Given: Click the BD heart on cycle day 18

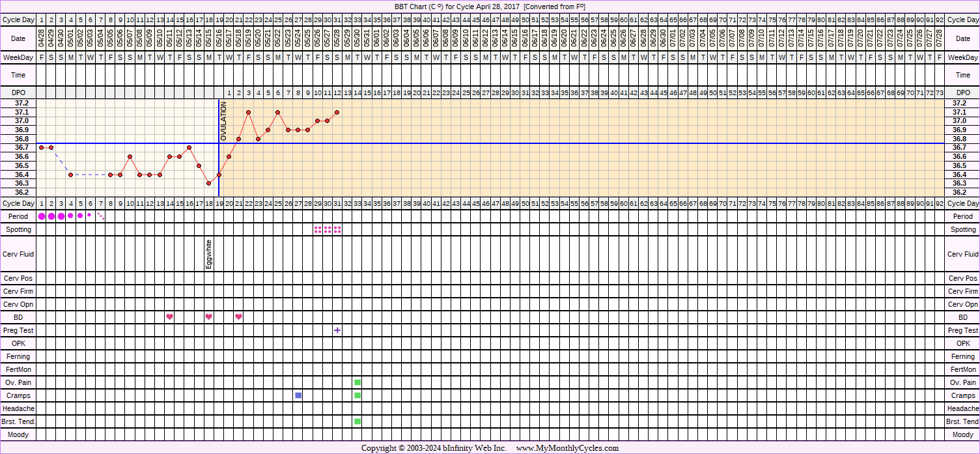Looking at the screenshot, I should point(209,317).
